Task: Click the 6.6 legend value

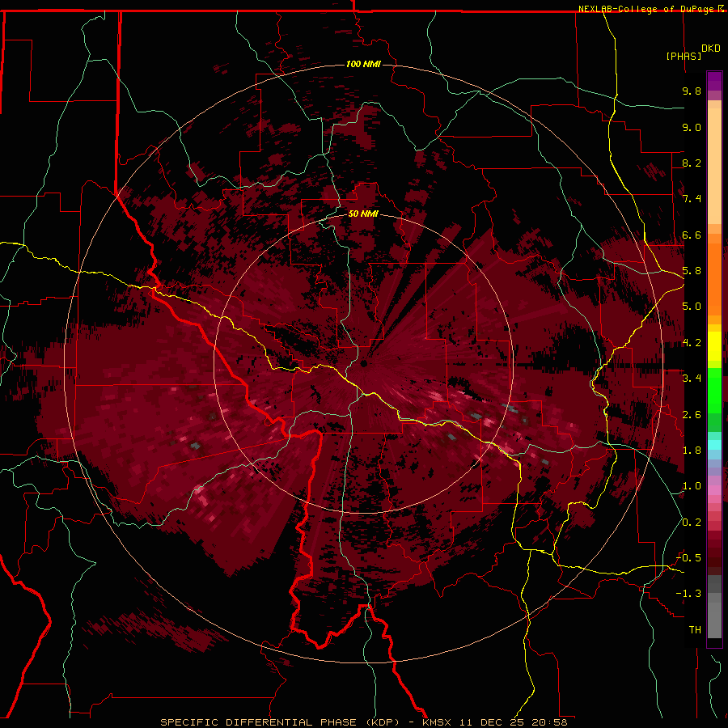Action: point(692,235)
